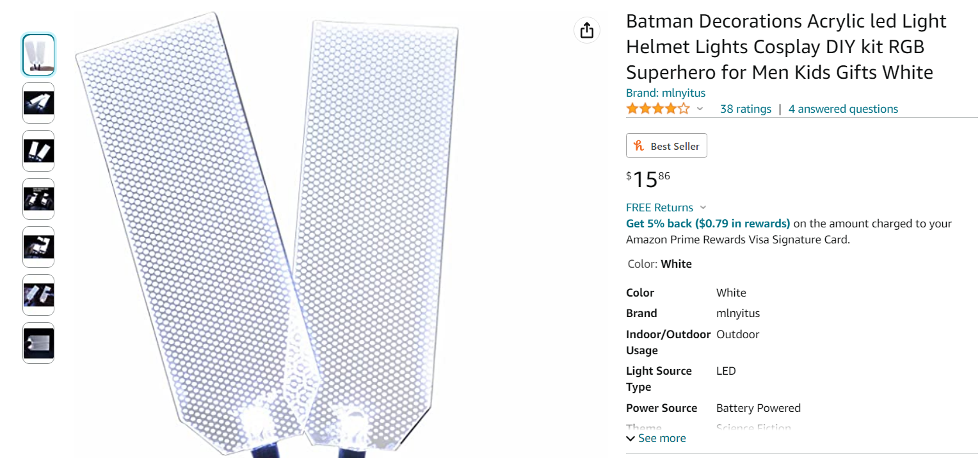This screenshot has width=980, height=458.
Task: Select the third product thumbnail image
Action: point(38,151)
